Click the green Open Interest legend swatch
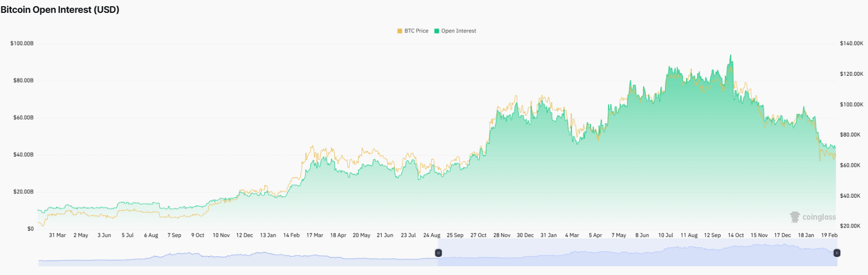 tap(437, 31)
